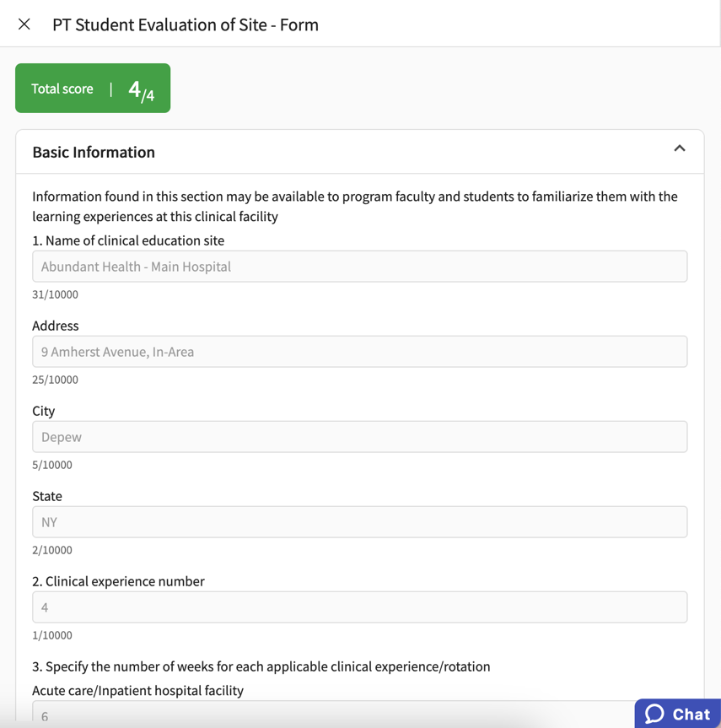The height and width of the screenshot is (728, 721).
Task: Close the PT Student Evaluation form
Action: click(23, 24)
